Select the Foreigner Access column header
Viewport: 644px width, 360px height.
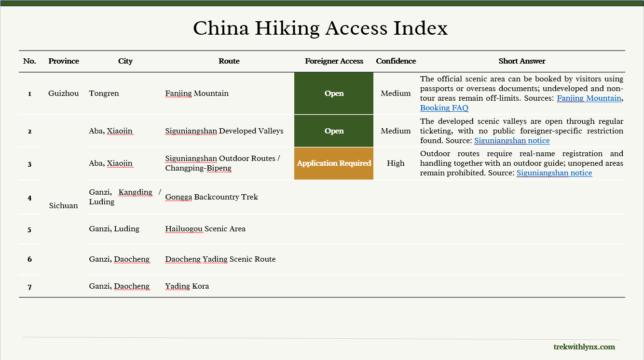[334, 61]
